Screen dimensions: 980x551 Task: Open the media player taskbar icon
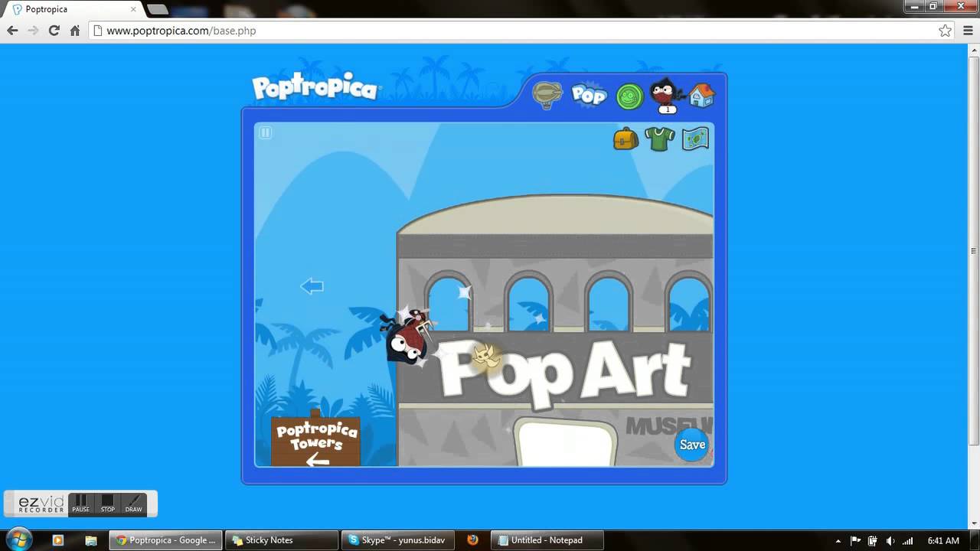tap(58, 540)
